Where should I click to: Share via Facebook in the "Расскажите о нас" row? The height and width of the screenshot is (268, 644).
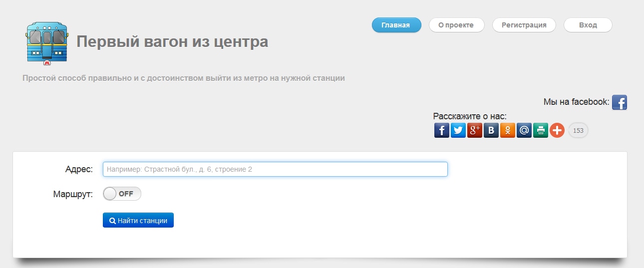441,131
